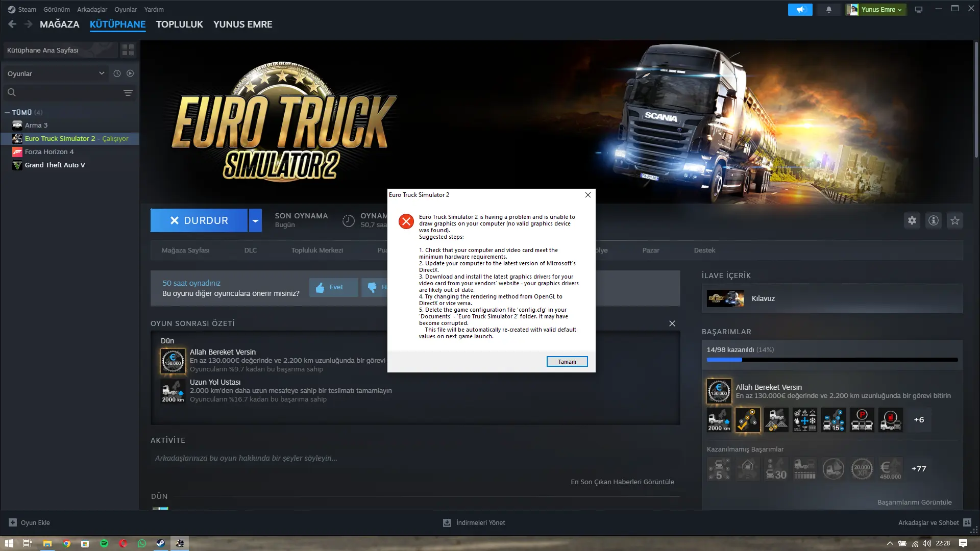The width and height of the screenshot is (980, 551).
Task: Click the Steam announcements megaphone icon
Action: [800, 10]
